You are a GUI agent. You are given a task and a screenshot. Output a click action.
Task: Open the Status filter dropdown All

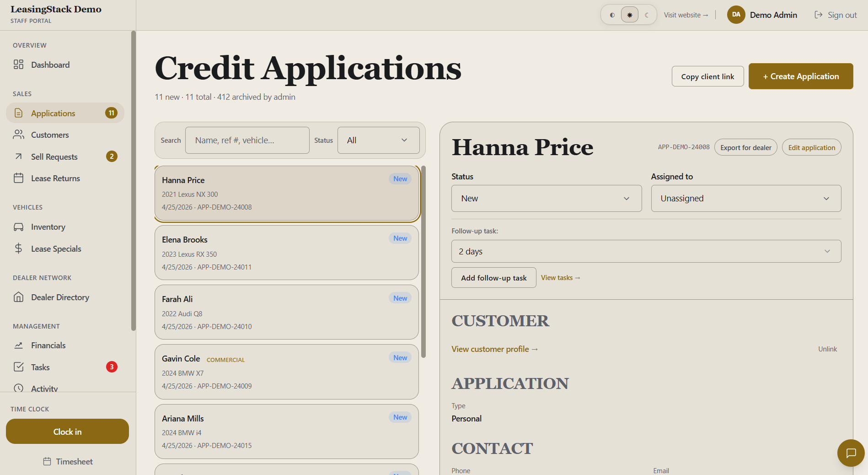click(x=378, y=140)
